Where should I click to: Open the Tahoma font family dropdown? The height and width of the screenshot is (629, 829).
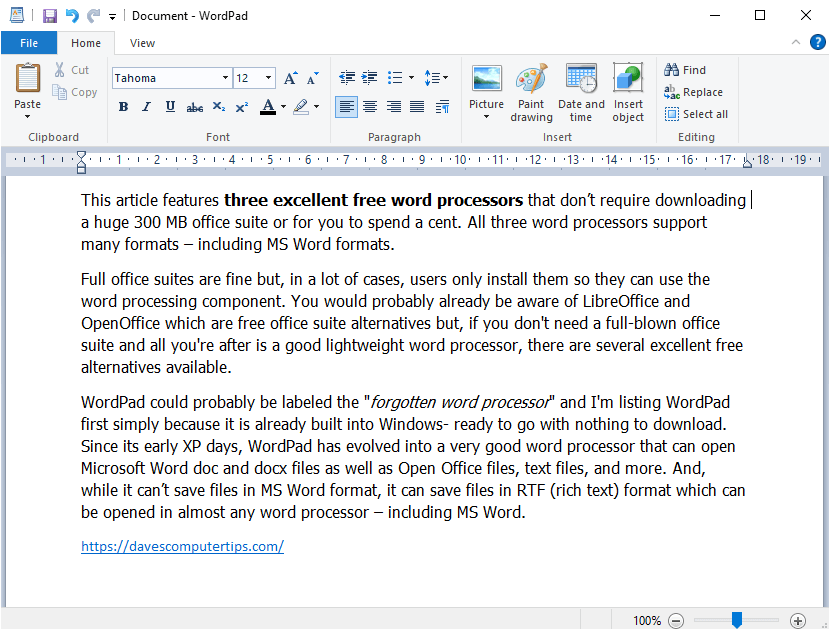[225, 78]
